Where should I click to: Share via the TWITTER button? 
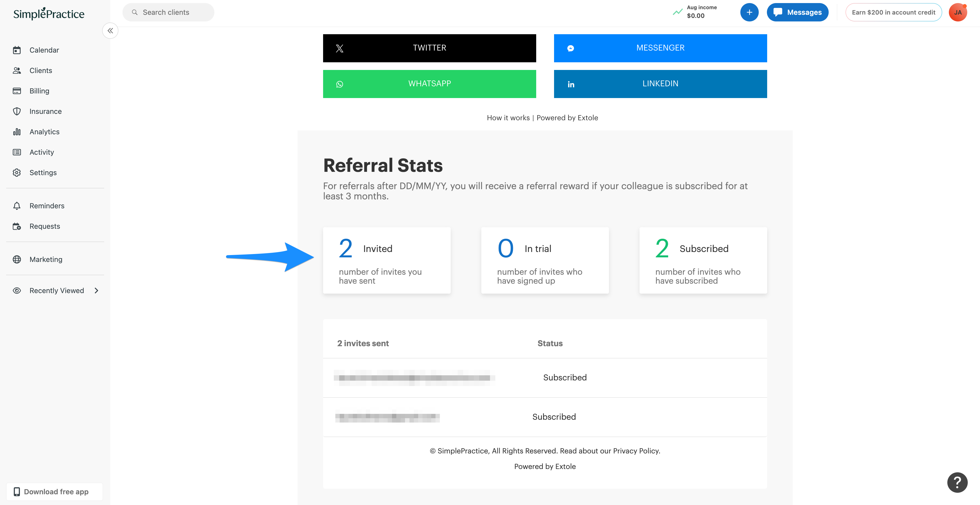pos(430,48)
